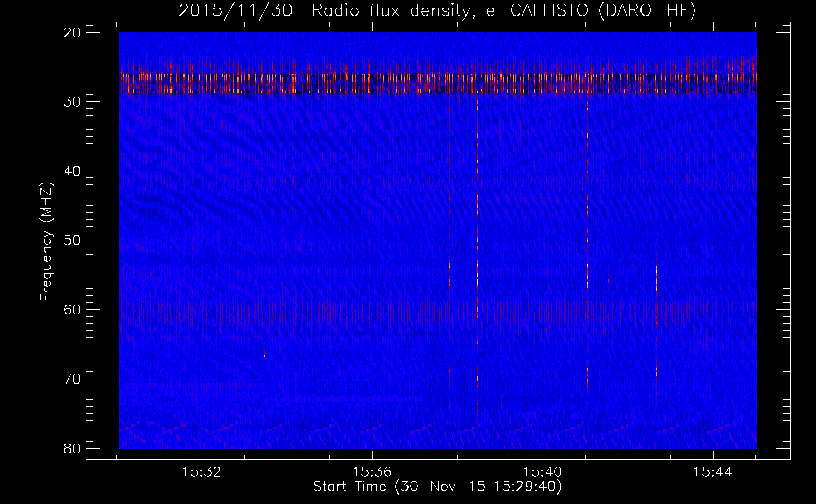Screen dimensions: 816x504
Task: Click the 15:44 time tick label
Action: (x=713, y=472)
